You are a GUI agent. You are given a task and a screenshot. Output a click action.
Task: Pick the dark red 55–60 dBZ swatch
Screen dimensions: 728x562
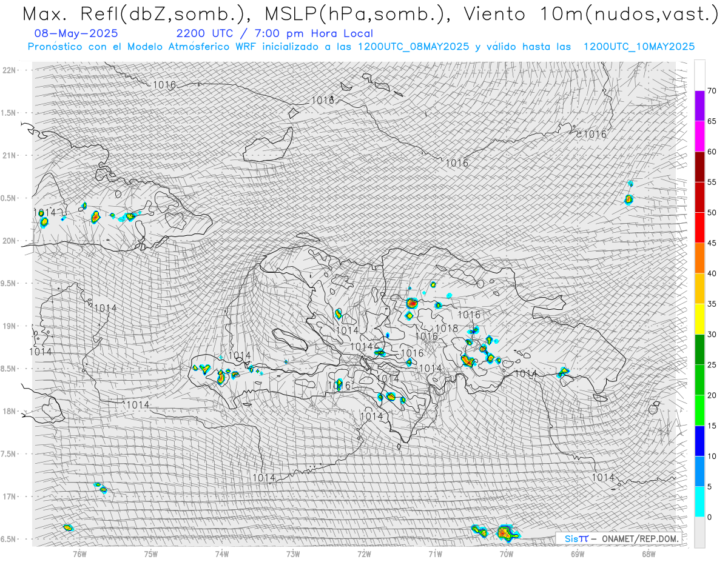[x=699, y=167]
